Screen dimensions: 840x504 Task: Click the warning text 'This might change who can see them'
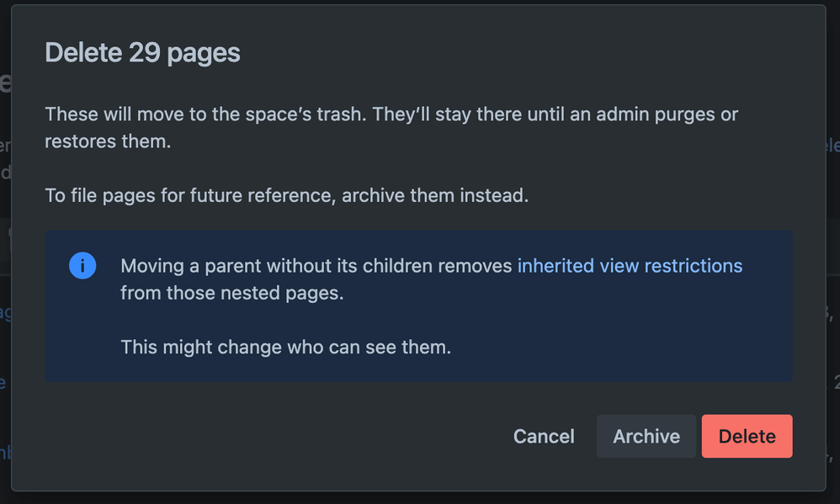[284, 347]
